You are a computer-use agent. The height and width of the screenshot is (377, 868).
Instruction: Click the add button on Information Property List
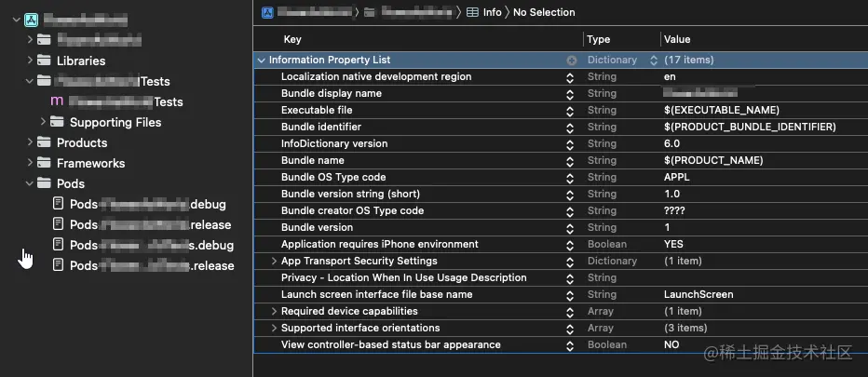pyautogui.click(x=572, y=60)
